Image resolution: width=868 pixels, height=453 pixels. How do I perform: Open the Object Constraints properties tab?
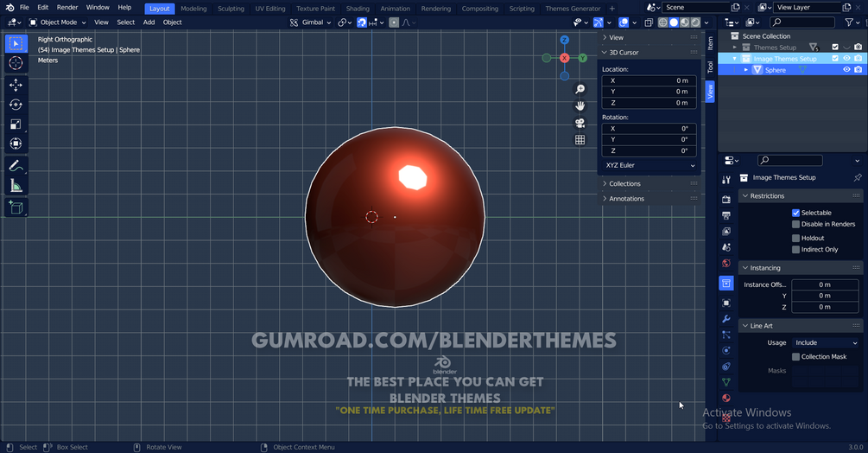(726, 367)
